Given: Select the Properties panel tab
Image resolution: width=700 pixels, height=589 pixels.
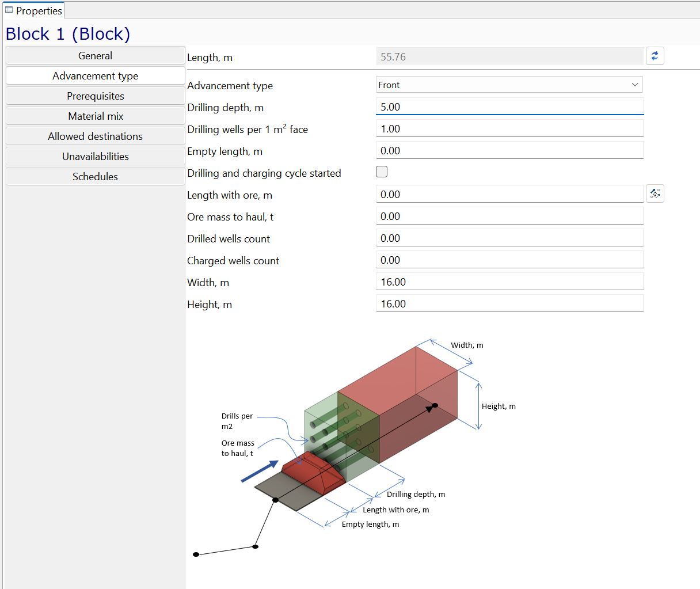Looking at the screenshot, I should click(x=33, y=10).
